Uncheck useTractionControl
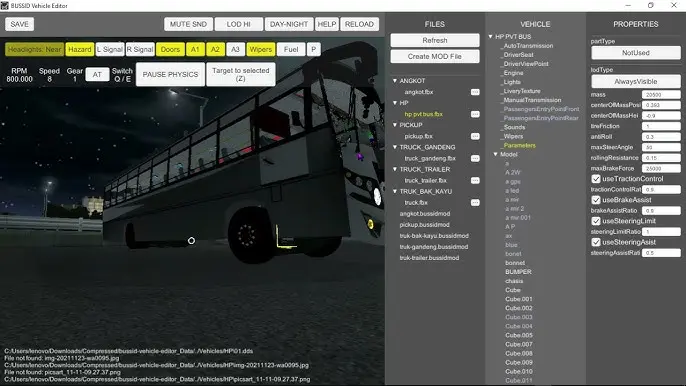Screen dimensions: 686x386 (x=596, y=179)
